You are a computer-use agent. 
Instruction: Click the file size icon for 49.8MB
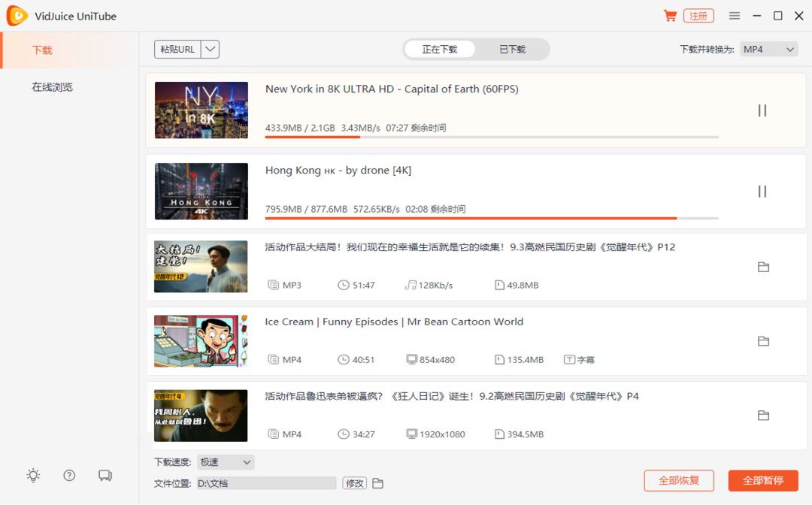pyautogui.click(x=500, y=285)
